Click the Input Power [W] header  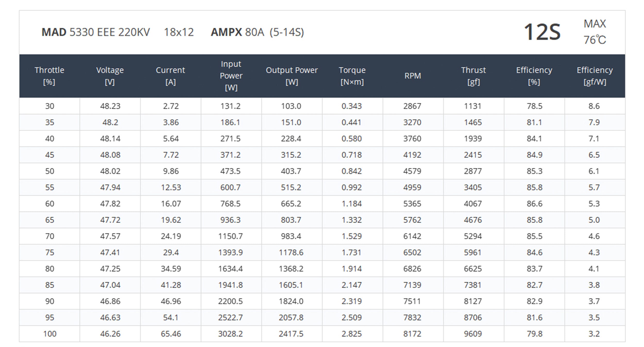click(x=231, y=76)
